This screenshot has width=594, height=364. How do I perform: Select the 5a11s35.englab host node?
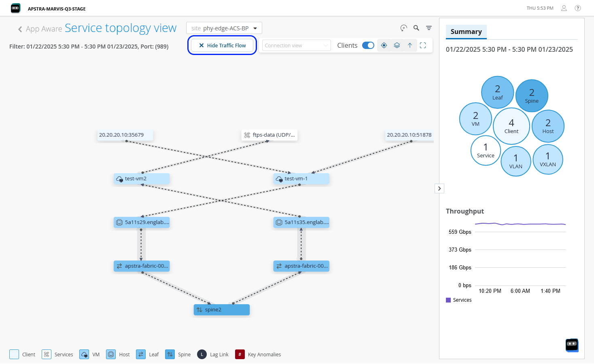[301, 222]
